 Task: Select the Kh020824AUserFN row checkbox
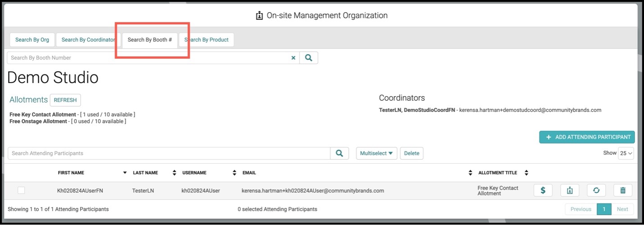coord(21,190)
